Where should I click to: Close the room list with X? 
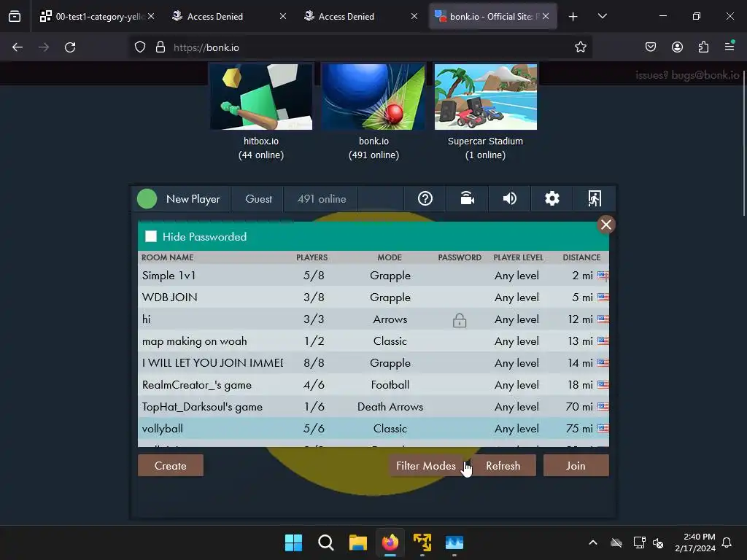click(606, 225)
